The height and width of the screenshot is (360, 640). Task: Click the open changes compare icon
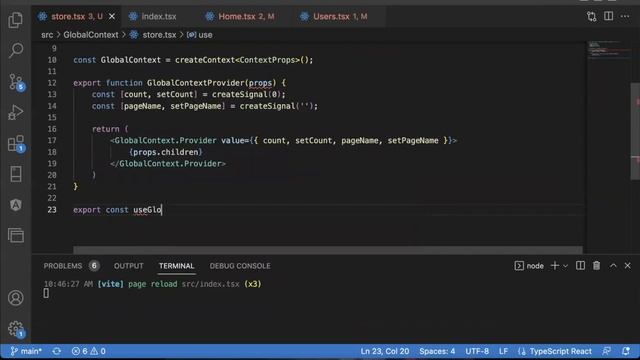coord(591,16)
